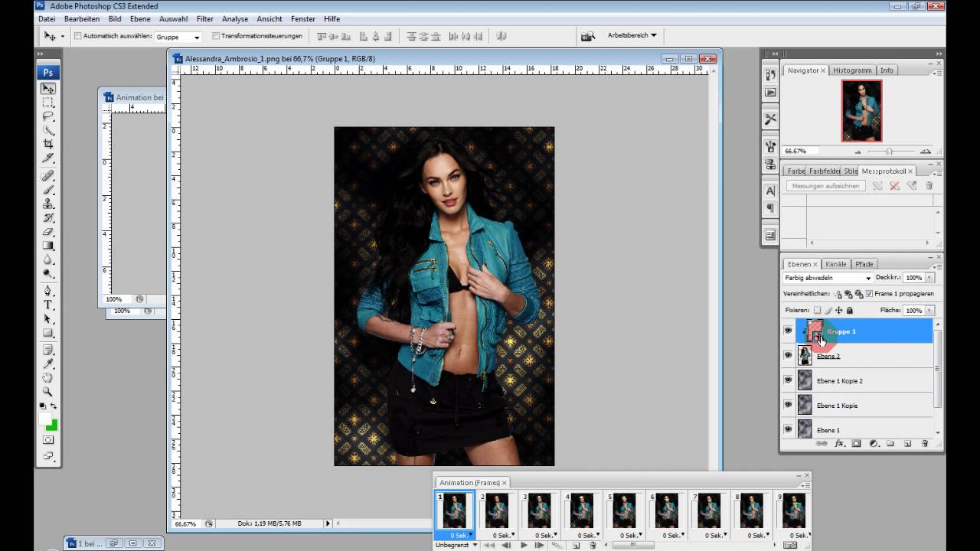Select the Lasso tool
Image resolution: width=980 pixels, height=551 pixels.
pos(48,116)
